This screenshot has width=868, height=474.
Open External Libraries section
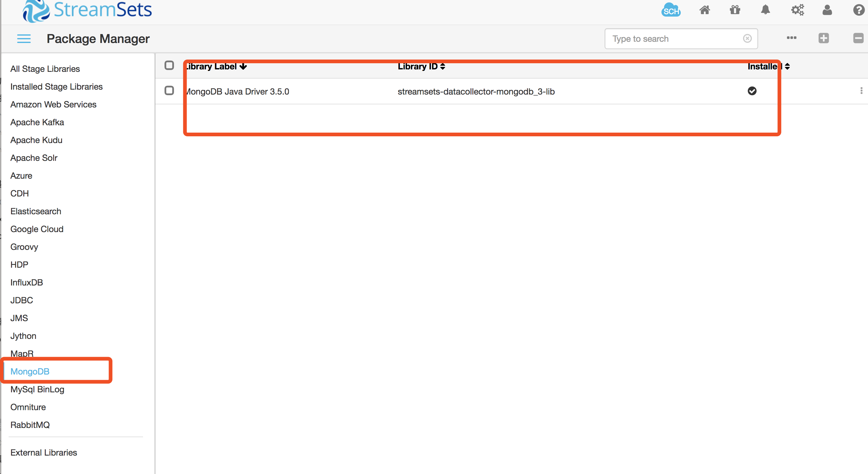click(44, 453)
